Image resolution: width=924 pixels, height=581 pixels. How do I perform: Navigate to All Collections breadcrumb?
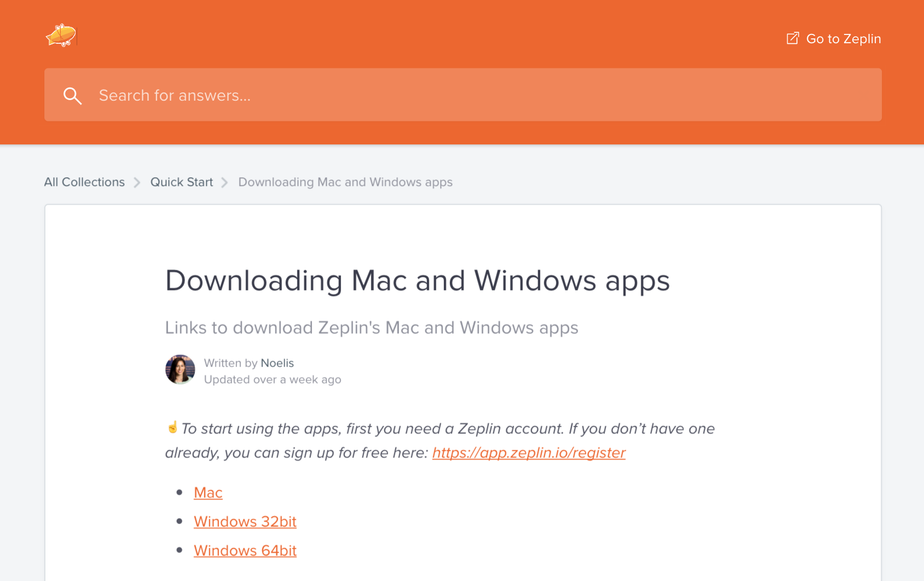84,182
